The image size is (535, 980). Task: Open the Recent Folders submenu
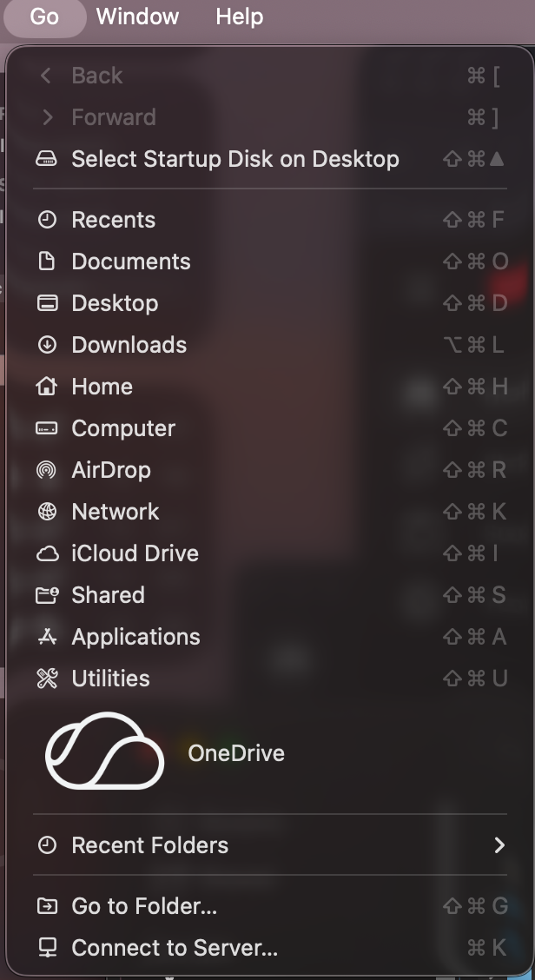pos(149,845)
